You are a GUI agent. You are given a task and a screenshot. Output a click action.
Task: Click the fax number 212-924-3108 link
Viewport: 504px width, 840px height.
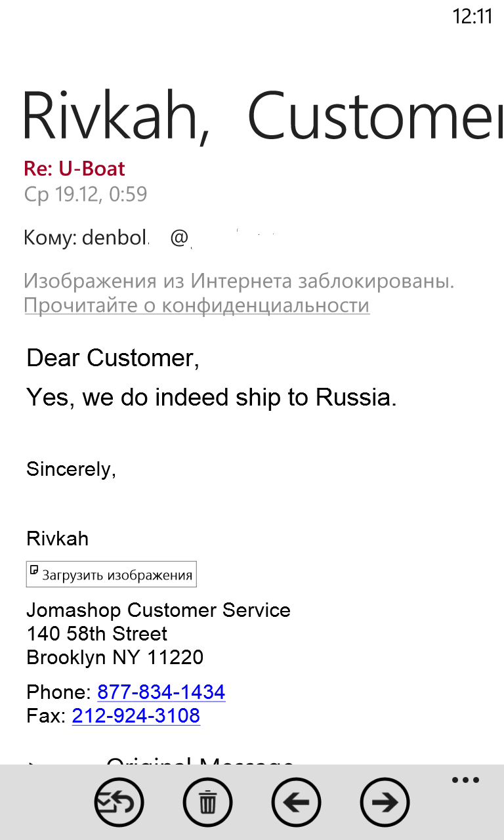click(136, 715)
